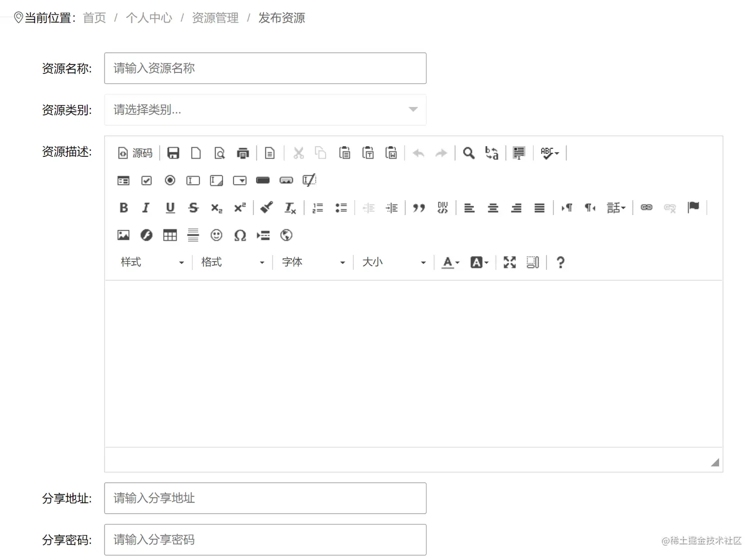Align text left
756x560 pixels.
(x=469, y=208)
